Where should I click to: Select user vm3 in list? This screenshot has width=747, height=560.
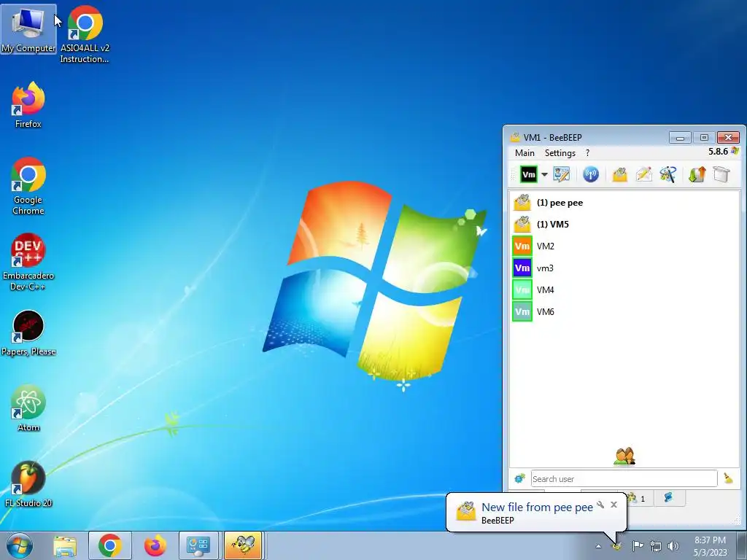tap(624, 268)
